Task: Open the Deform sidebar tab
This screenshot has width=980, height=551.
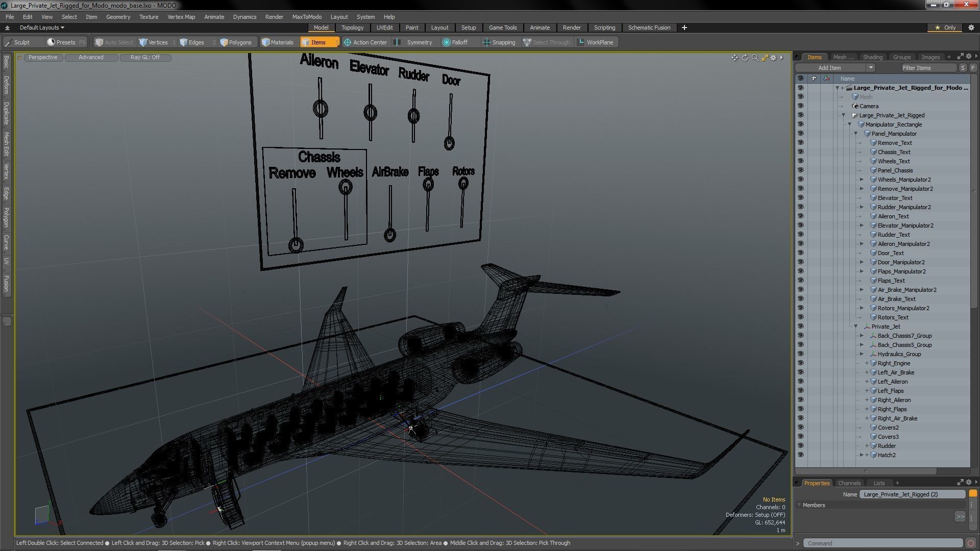Action: (6, 86)
